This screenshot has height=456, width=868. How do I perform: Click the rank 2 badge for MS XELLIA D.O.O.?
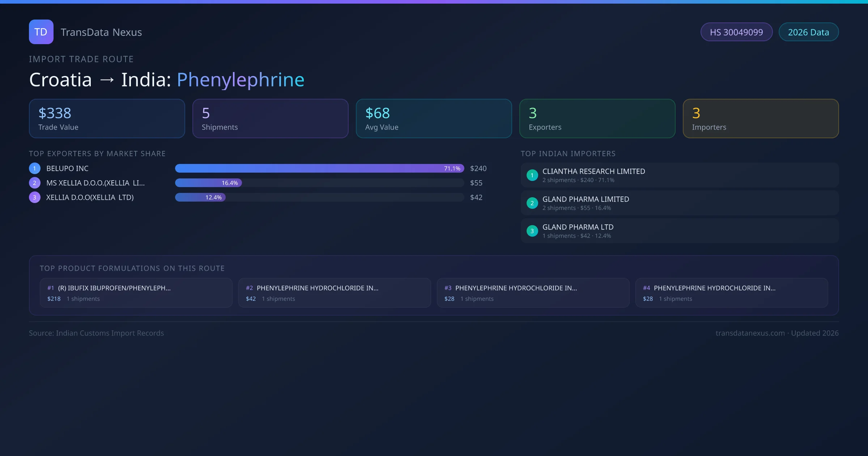coord(34,183)
